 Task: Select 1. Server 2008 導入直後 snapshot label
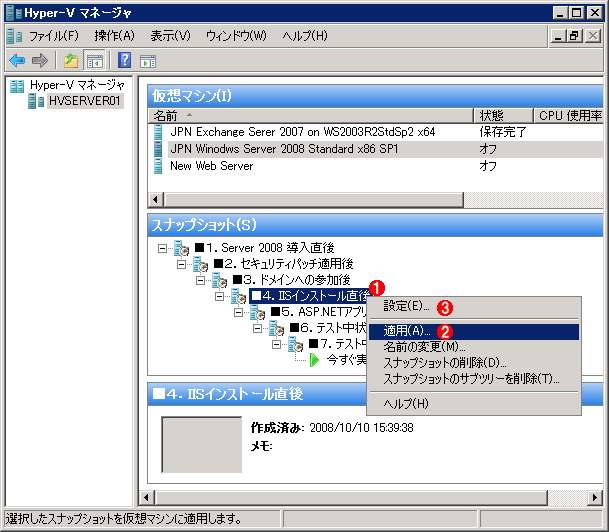click(x=264, y=248)
